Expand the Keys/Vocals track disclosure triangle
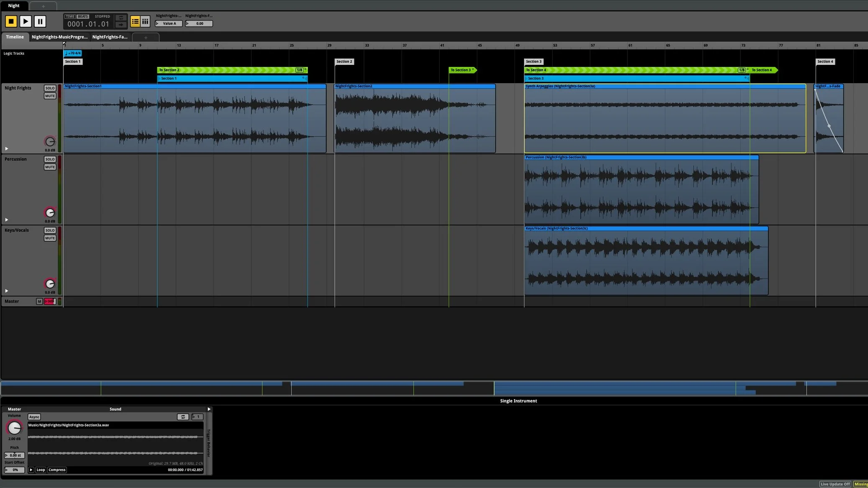The width and height of the screenshot is (868, 488). click(x=7, y=291)
